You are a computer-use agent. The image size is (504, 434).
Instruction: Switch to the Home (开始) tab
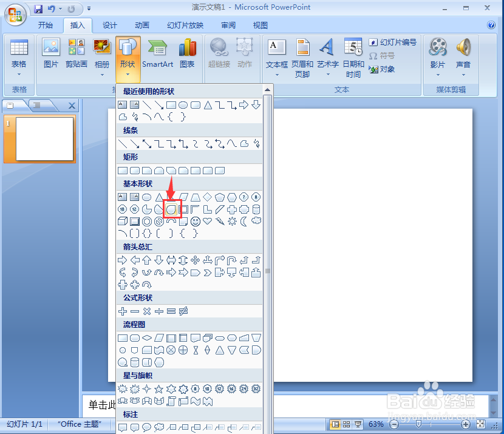46,25
